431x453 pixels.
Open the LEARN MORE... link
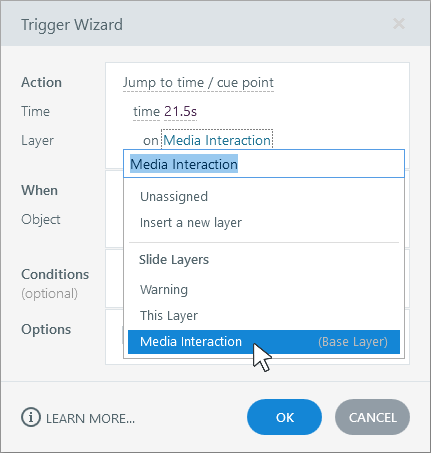90,418
